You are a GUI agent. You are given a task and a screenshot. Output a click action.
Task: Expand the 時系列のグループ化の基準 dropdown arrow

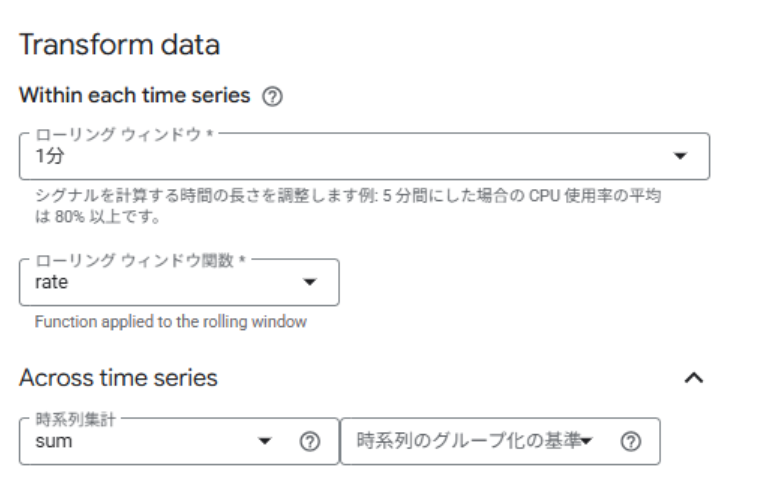click(x=589, y=441)
